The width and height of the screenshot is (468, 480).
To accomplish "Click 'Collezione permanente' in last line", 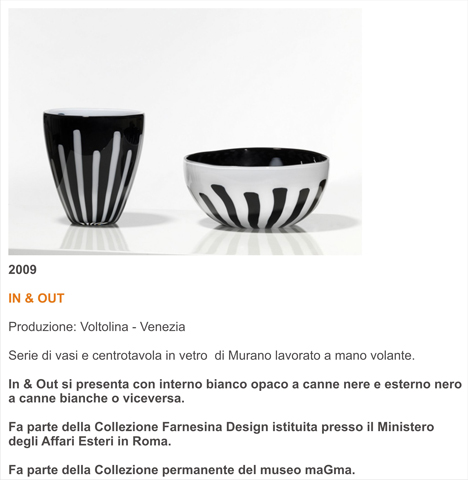I will [164, 470].
